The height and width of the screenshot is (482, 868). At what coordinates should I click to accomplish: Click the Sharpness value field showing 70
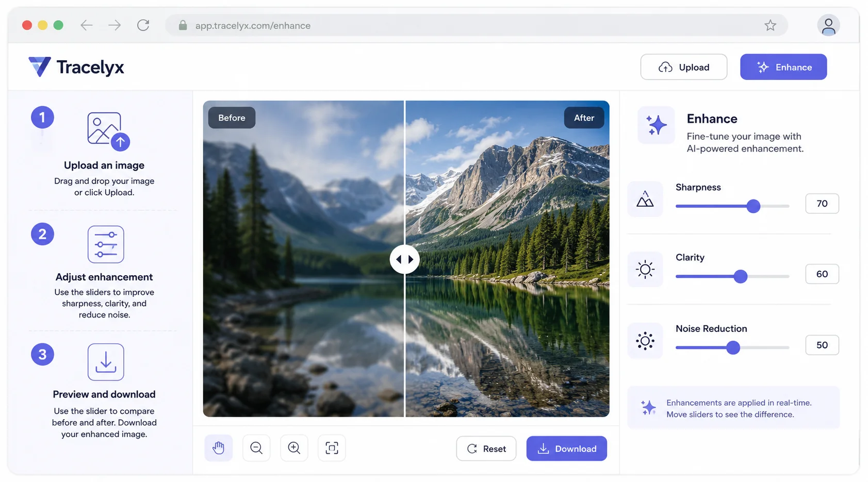click(x=822, y=204)
